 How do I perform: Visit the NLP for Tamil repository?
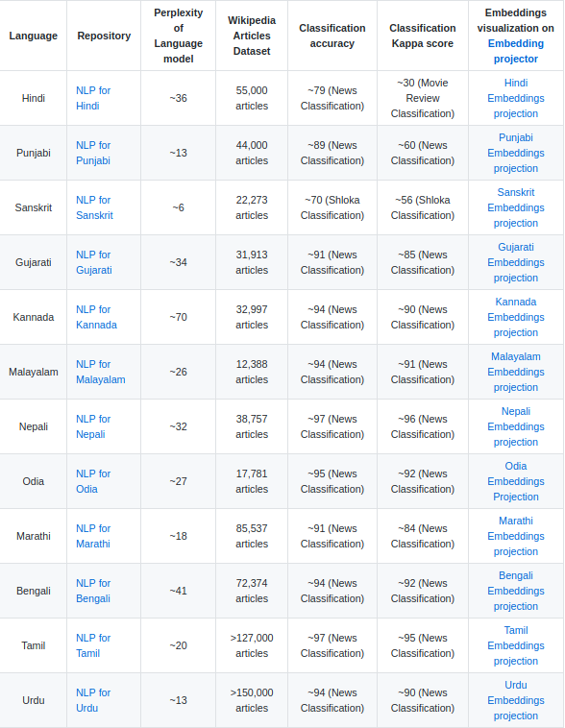(93, 645)
